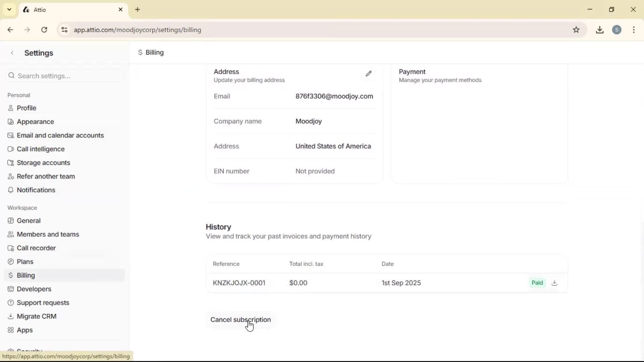Open Chrome downloads icon
Screen dimensions: 644x362
point(600,30)
